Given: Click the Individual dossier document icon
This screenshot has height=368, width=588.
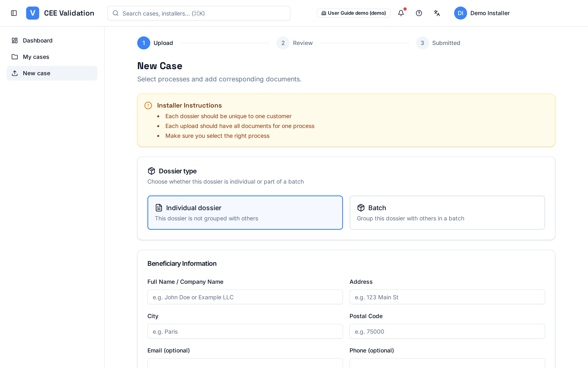Looking at the screenshot, I should click(159, 208).
